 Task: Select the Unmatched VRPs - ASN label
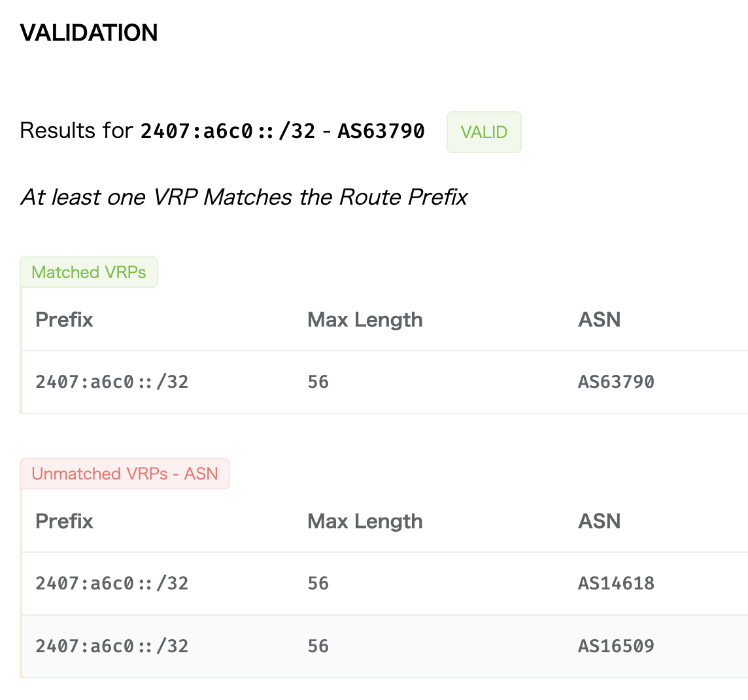point(125,474)
